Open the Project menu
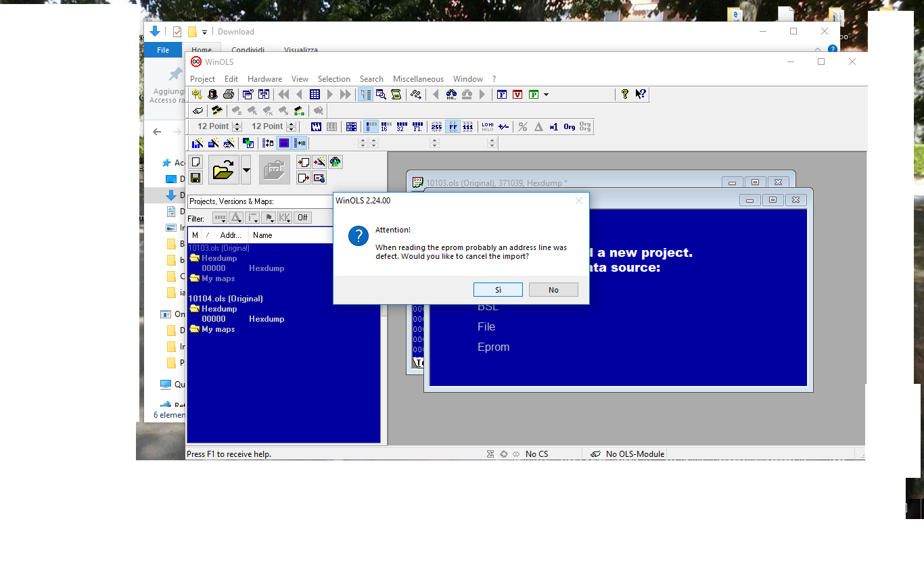924x563 pixels. point(202,79)
